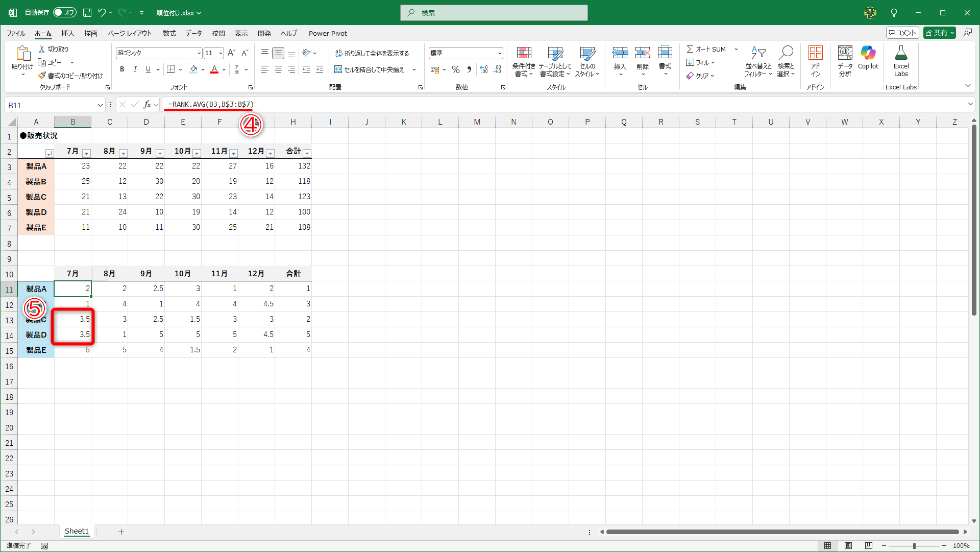The width and height of the screenshot is (980, 552).
Task: Click the 共有 share button
Action: click(939, 33)
